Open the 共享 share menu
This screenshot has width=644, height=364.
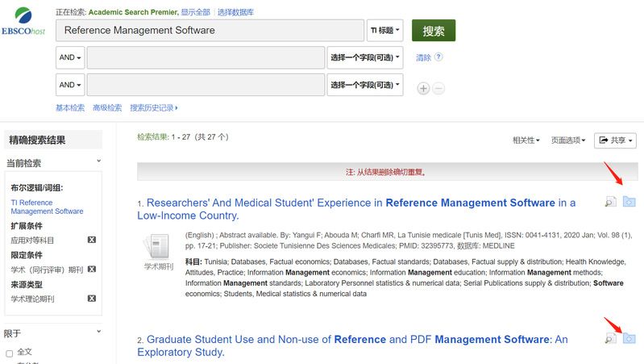pyautogui.click(x=615, y=140)
